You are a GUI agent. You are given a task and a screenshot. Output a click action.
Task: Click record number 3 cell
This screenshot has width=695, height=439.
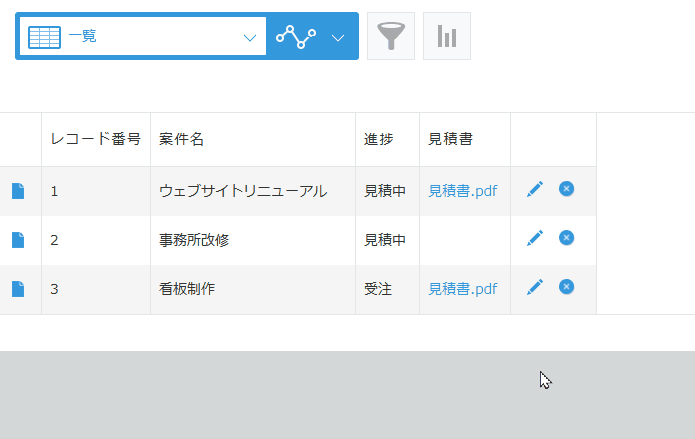tap(96, 289)
